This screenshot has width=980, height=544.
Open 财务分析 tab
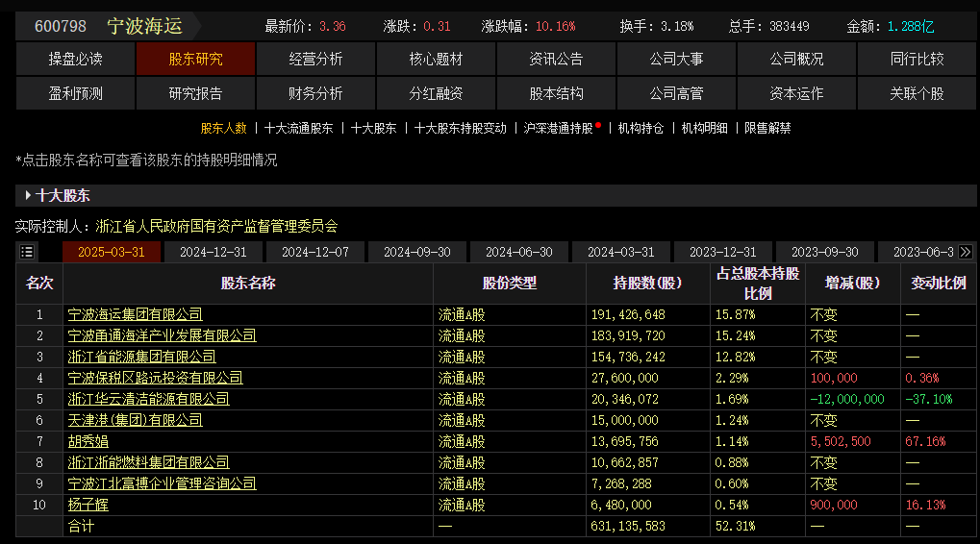[315, 93]
